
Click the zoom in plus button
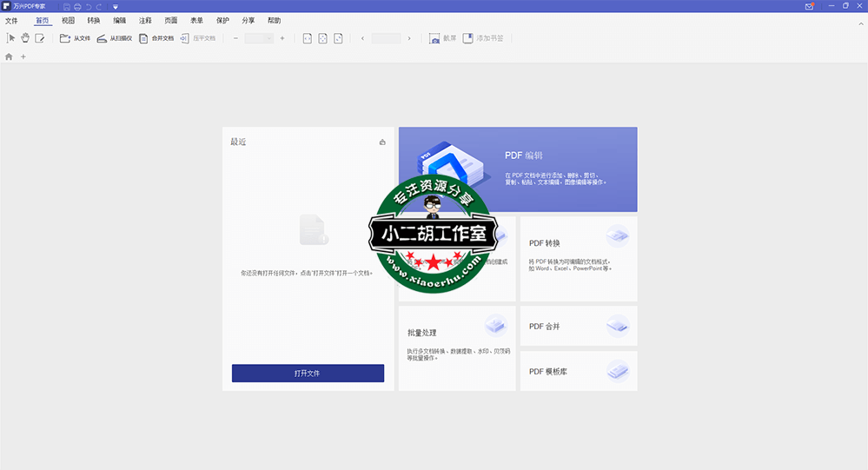coord(282,38)
